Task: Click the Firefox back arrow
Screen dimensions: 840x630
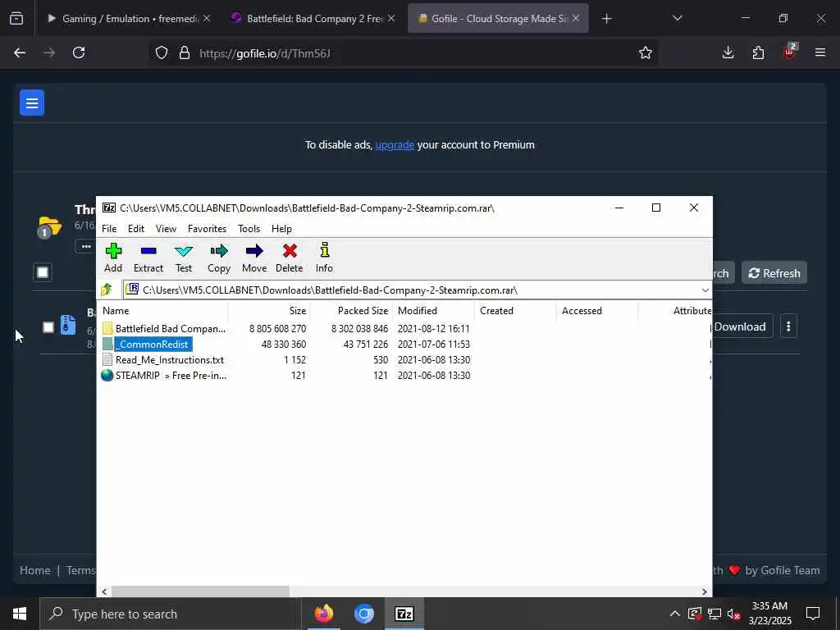Action: 20,52
